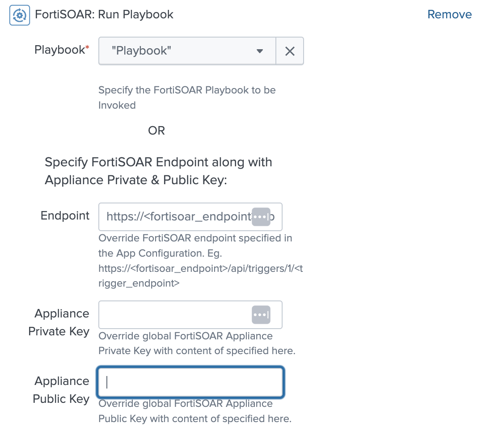482x448 pixels.
Task: Click the selected "Playbook" value text
Action: tap(141, 51)
